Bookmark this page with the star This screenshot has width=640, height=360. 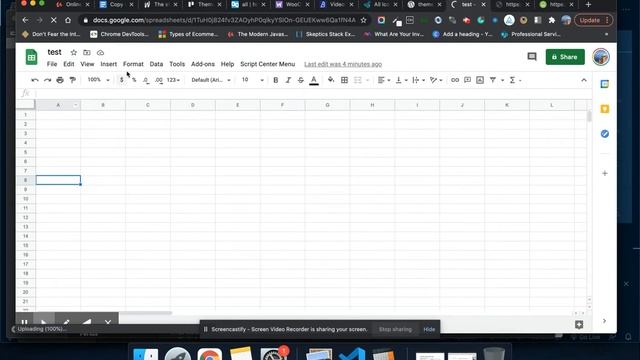point(363,20)
